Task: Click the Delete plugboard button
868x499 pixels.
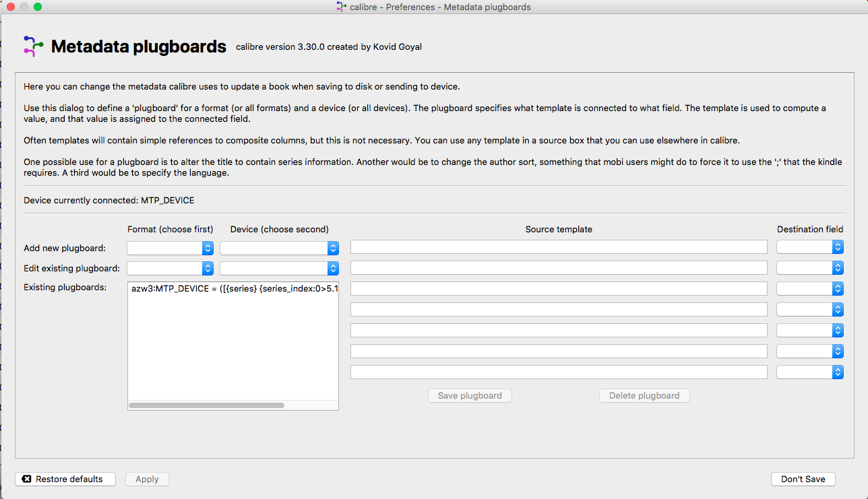Action: [x=644, y=396]
